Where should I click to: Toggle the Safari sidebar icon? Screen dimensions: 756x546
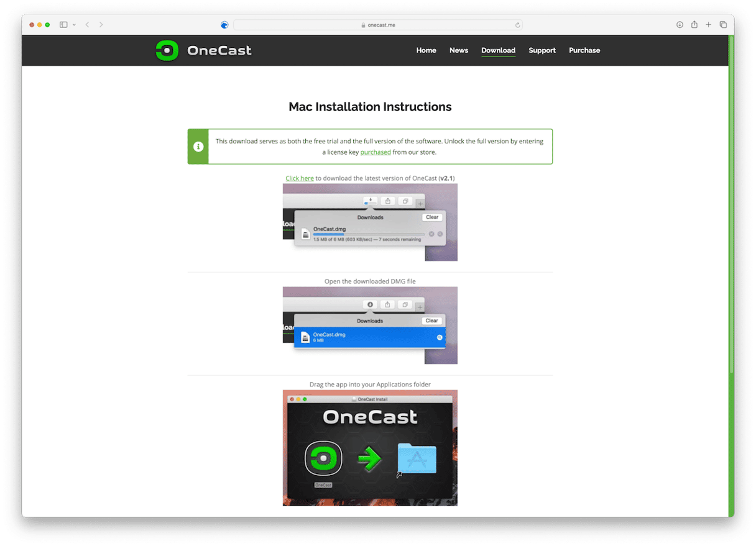pyautogui.click(x=63, y=25)
